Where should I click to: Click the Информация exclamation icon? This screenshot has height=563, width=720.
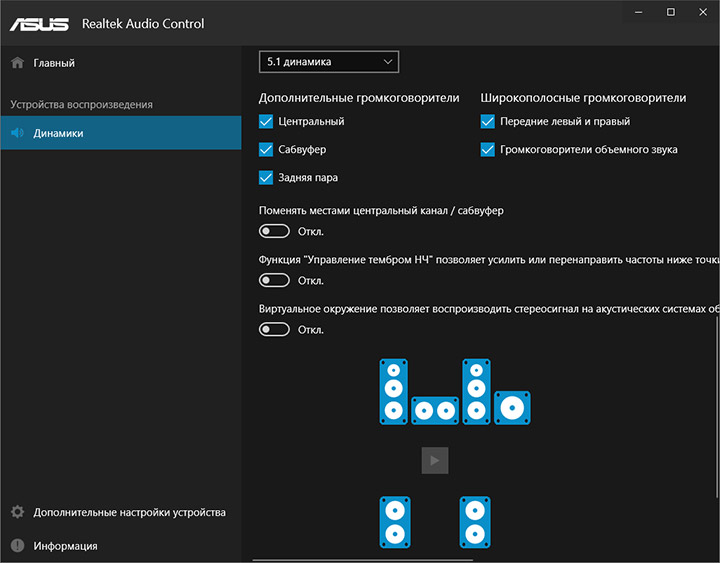click(x=17, y=546)
